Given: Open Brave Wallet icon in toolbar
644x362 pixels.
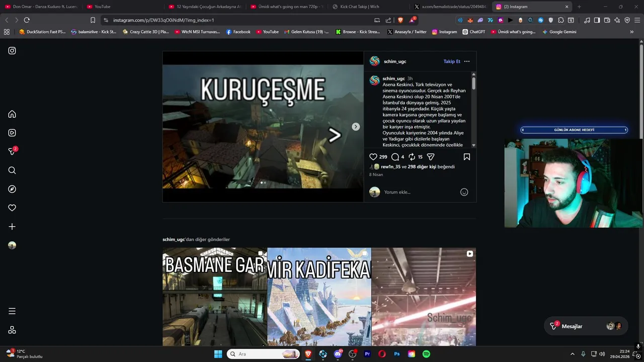Looking at the screenshot, I should [x=607, y=20].
